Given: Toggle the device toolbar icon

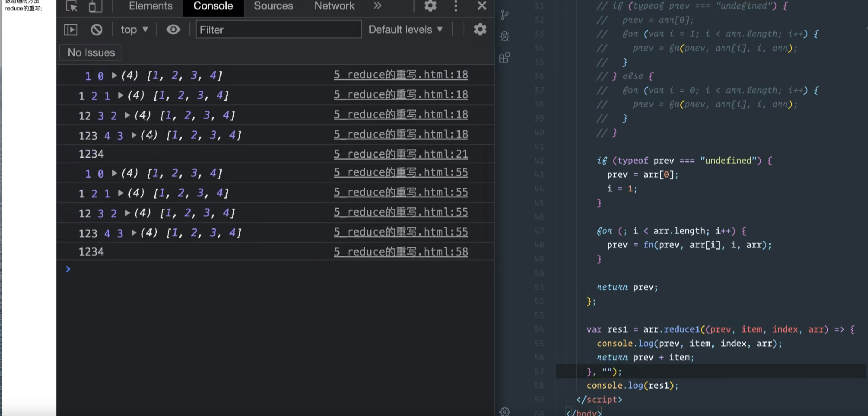Looking at the screenshot, I should point(95,6).
